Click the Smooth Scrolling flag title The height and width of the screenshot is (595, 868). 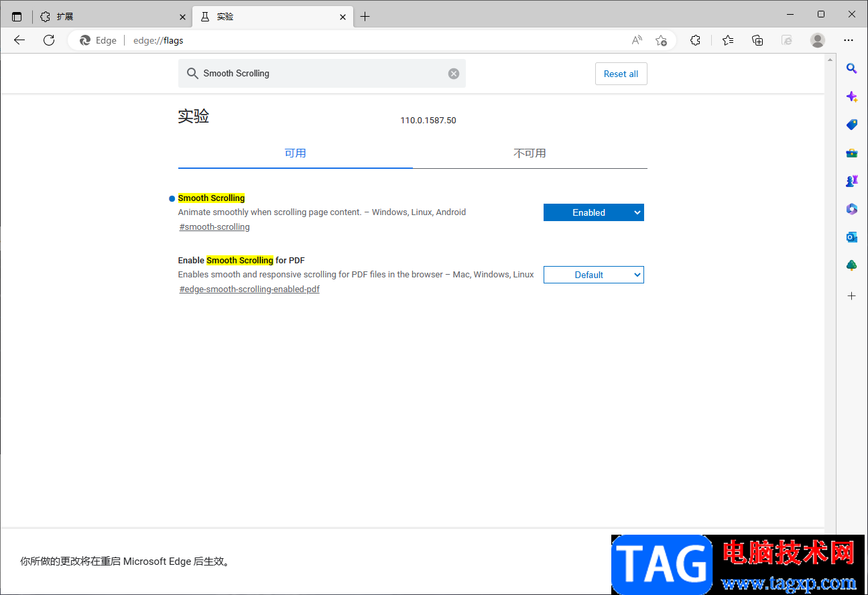211,198
